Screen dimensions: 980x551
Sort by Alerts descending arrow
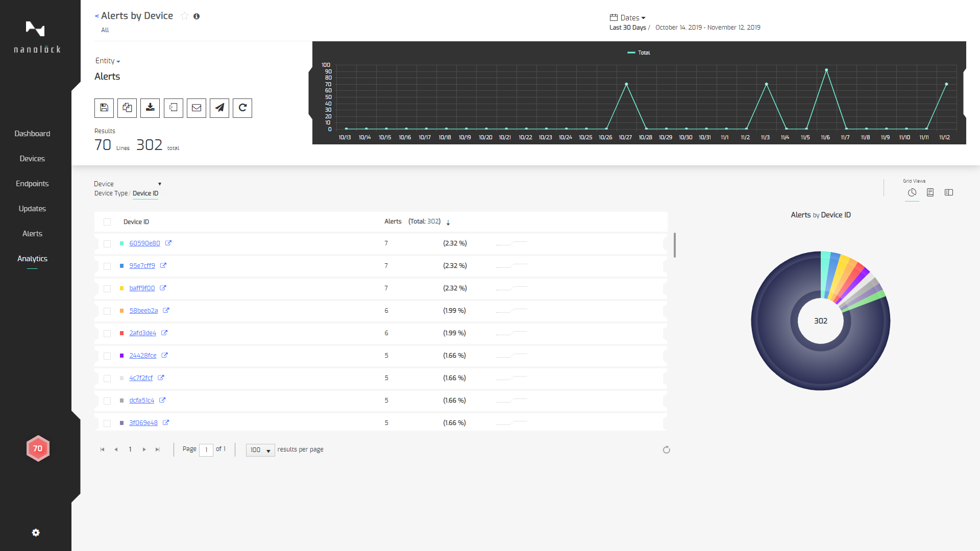click(448, 222)
